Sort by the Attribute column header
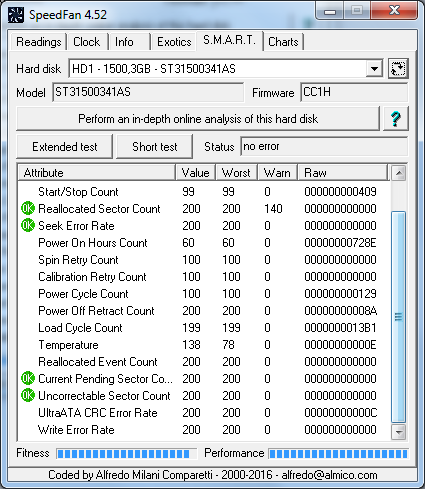This screenshot has height=489, width=425. click(97, 173)
